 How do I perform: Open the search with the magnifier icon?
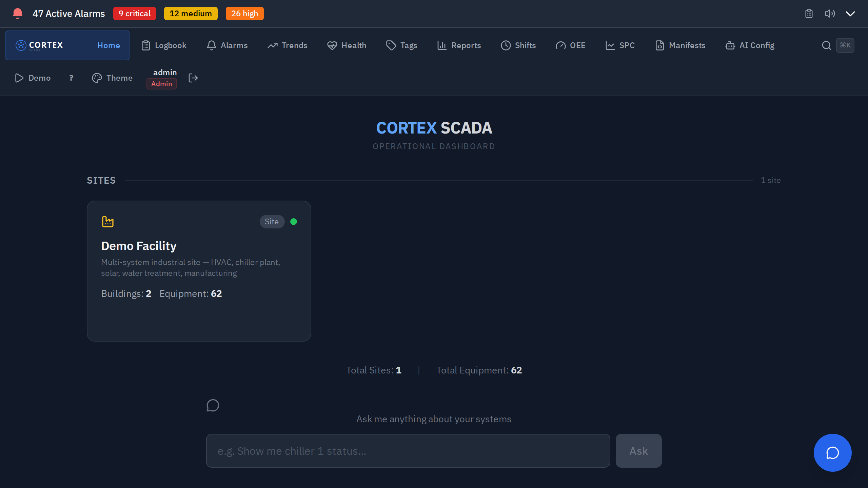tap(826, 45)
